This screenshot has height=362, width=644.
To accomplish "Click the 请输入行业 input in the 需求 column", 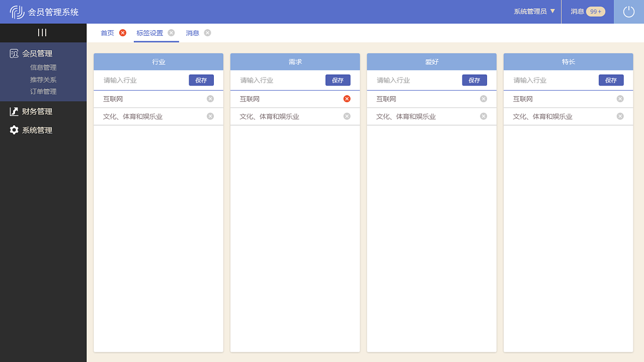I will 282,80.
